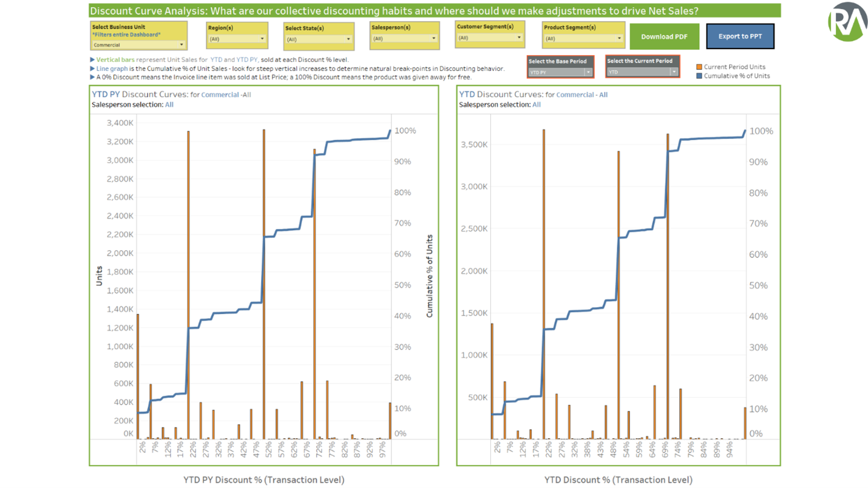Click the 'Vertical bars represent Unit Sales' description line
Image resolution: width=868 pixels, height=488 pixels.
point(219,59)
